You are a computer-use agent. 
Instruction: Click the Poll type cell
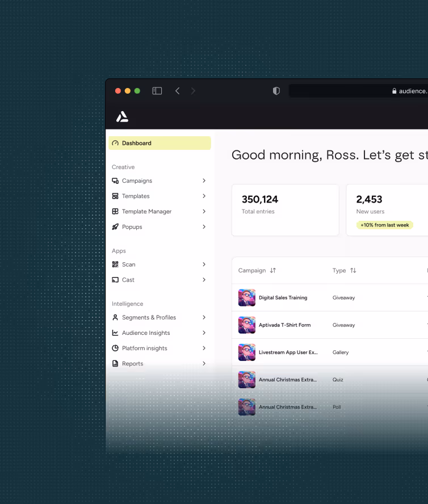(x=337, y=407)
